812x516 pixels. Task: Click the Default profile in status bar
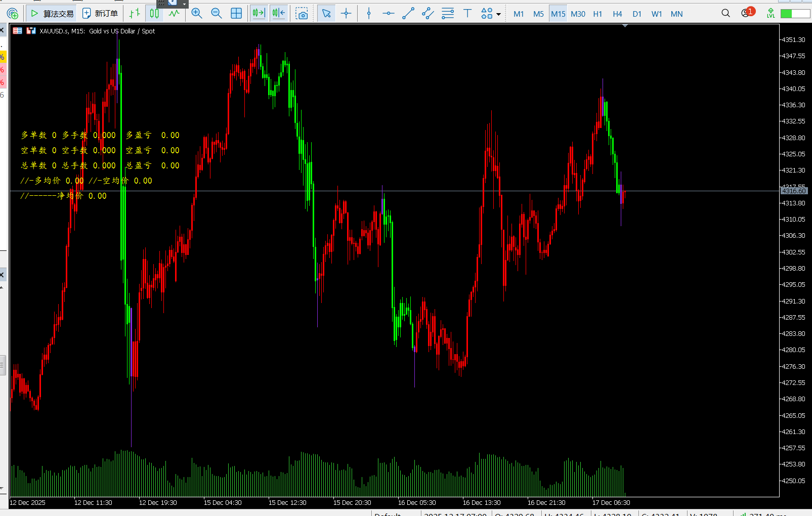tap(388, 514)
